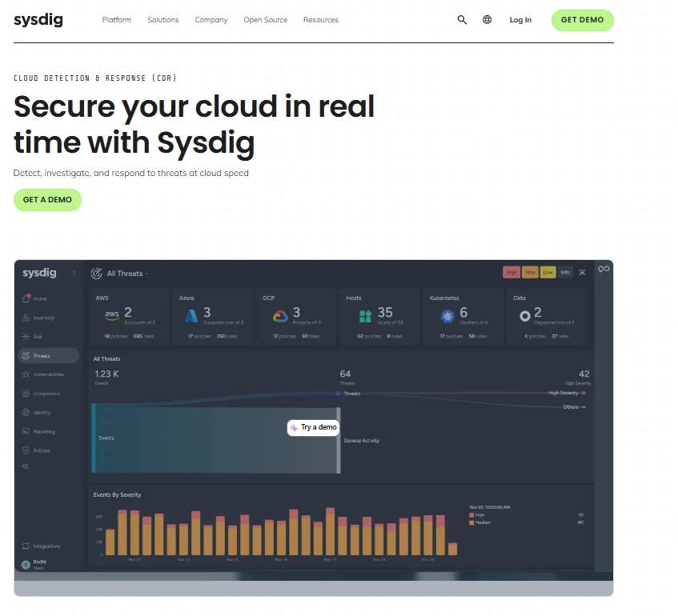Click the High legend color swatch

(x=471, y=515)
